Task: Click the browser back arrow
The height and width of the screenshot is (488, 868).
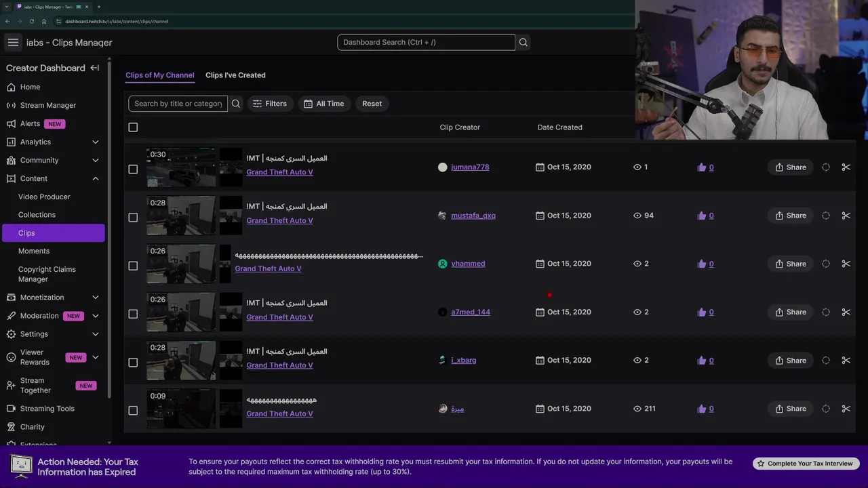Action: 7,21
